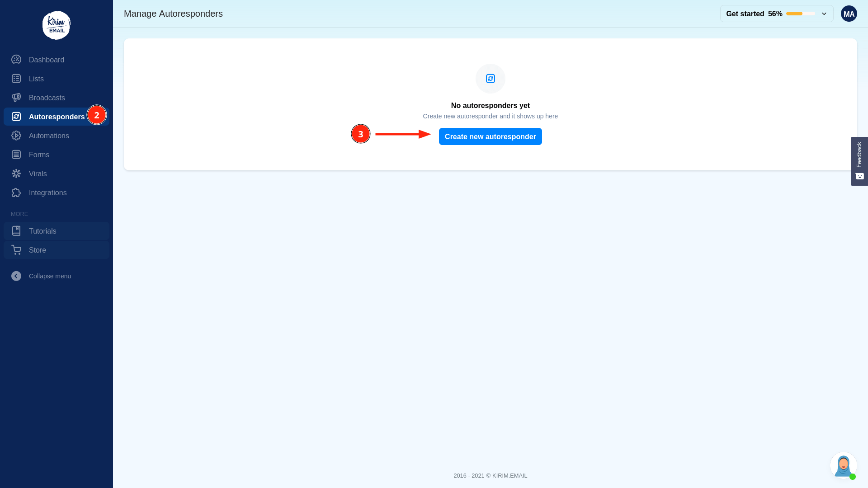Image resolution: width=868 pixels, height=488 pixels.
Task: Click the Automations icon in sidebar
Action: tap(16, 135)
